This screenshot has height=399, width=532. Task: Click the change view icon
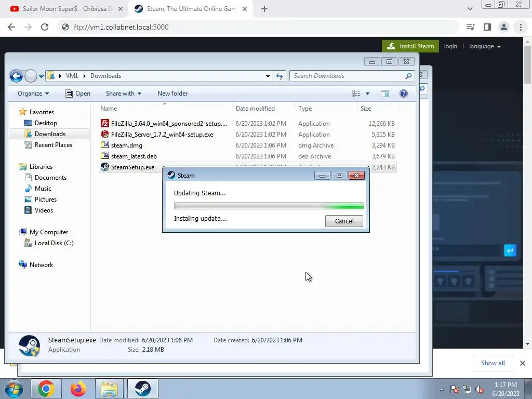tap(356, 94)
